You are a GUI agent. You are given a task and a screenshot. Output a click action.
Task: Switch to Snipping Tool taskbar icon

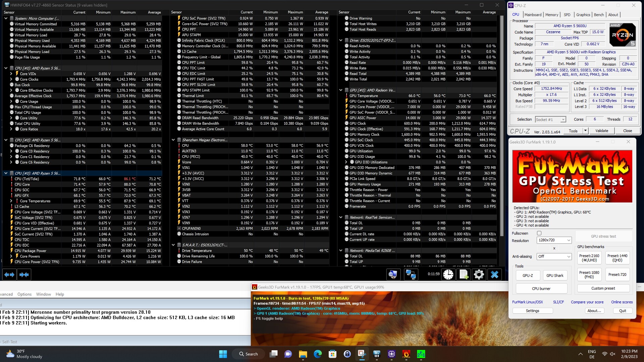(362, 354)
